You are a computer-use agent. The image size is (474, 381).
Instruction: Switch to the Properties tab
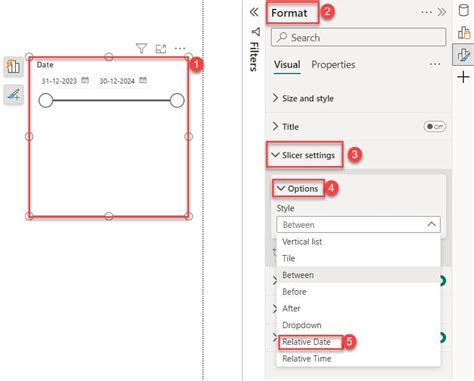333,65
